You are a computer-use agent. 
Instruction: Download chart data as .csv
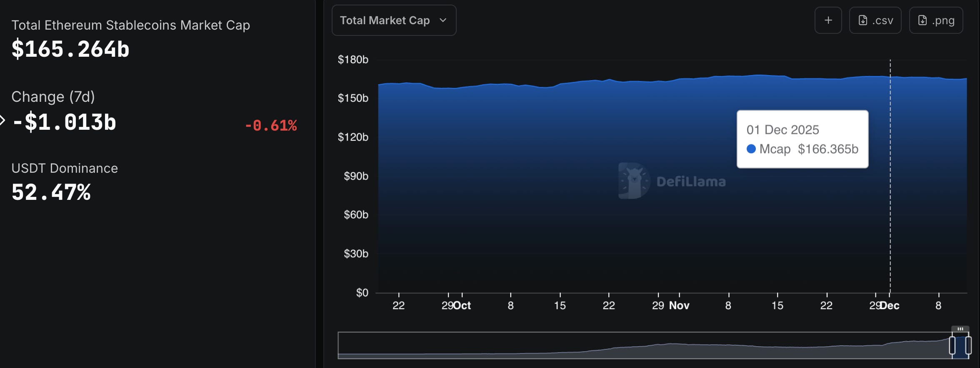pos(875,20)
